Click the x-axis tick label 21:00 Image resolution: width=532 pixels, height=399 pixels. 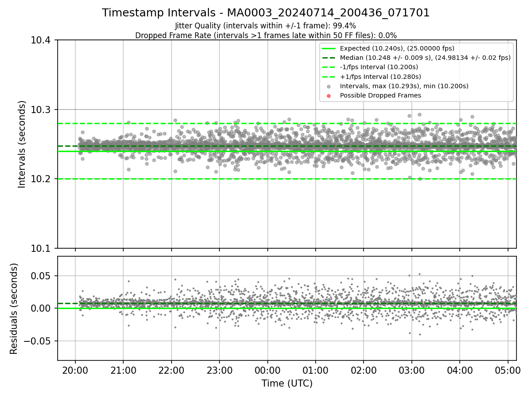click(x=123, y=370)
